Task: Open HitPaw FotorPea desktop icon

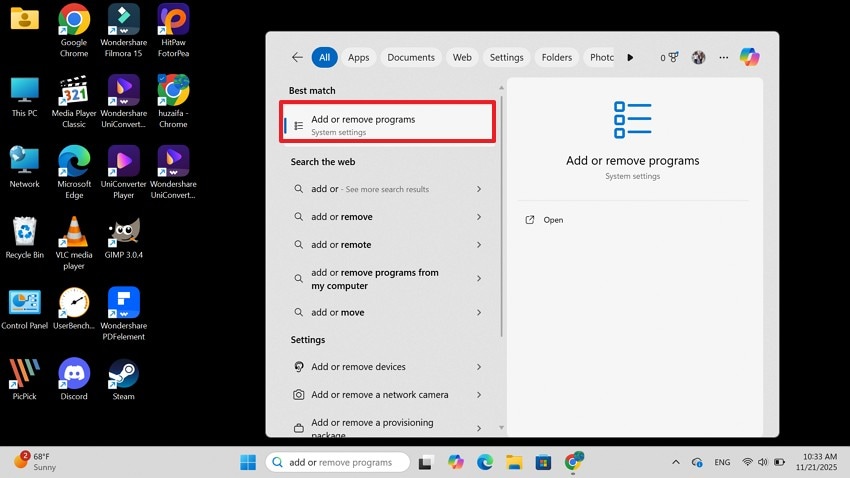Action: [173, 30]
